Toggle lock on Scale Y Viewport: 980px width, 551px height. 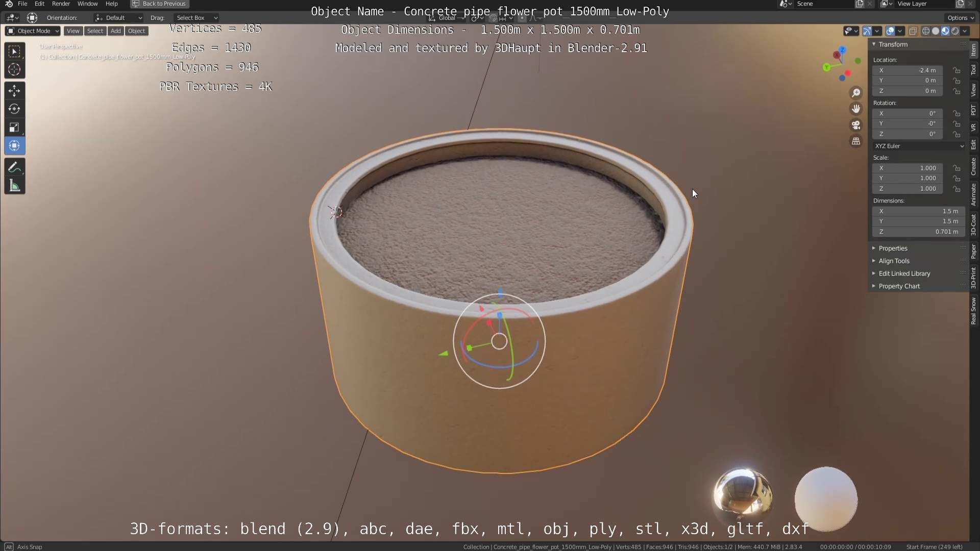tap(957, 179)
